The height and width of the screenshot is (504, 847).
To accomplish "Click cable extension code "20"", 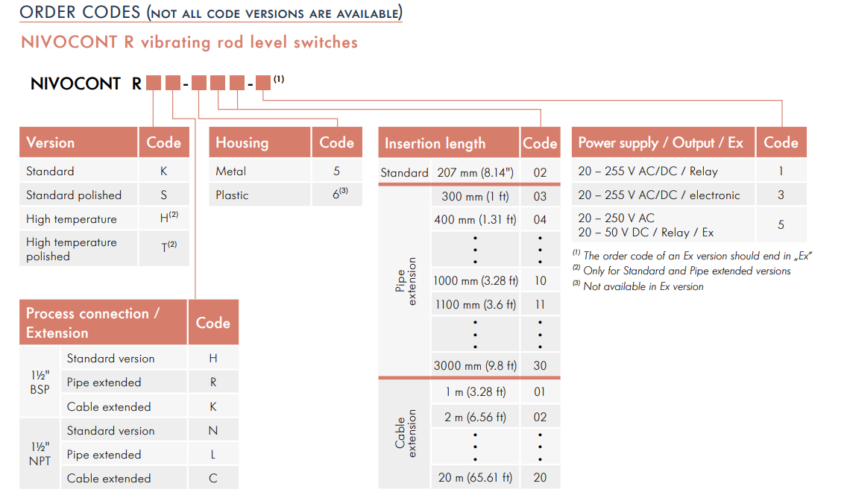I will [540, 477].
